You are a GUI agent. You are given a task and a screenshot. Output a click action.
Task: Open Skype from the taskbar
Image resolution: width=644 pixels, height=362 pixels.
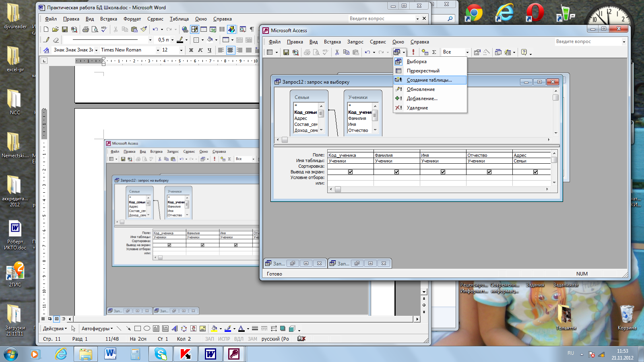pos(161,354)
